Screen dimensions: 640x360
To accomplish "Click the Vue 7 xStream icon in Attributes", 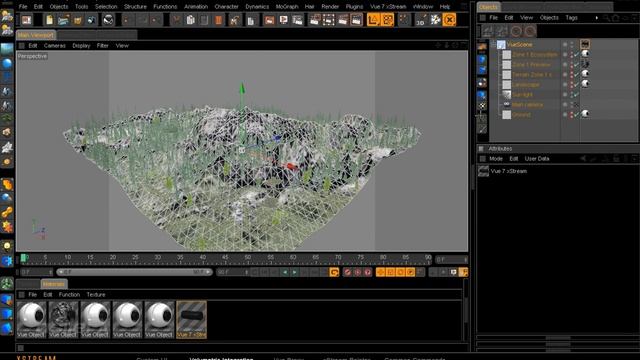I will pyautogui.click(x=483, y=171).
